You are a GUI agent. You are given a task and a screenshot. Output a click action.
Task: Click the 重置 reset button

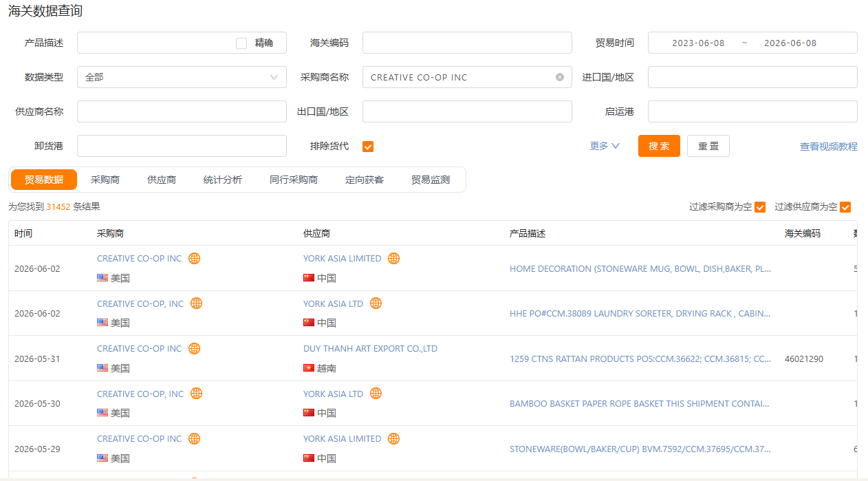pyautogui.click(x=708, y=146)
